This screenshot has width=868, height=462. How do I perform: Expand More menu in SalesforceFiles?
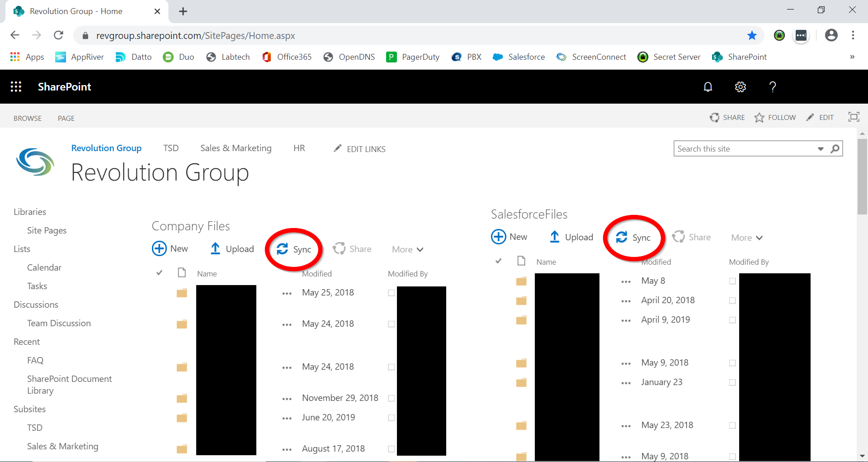(747, 238)
